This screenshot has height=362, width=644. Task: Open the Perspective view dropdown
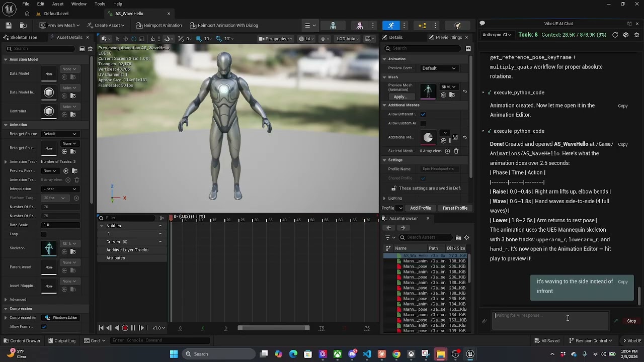276,39
